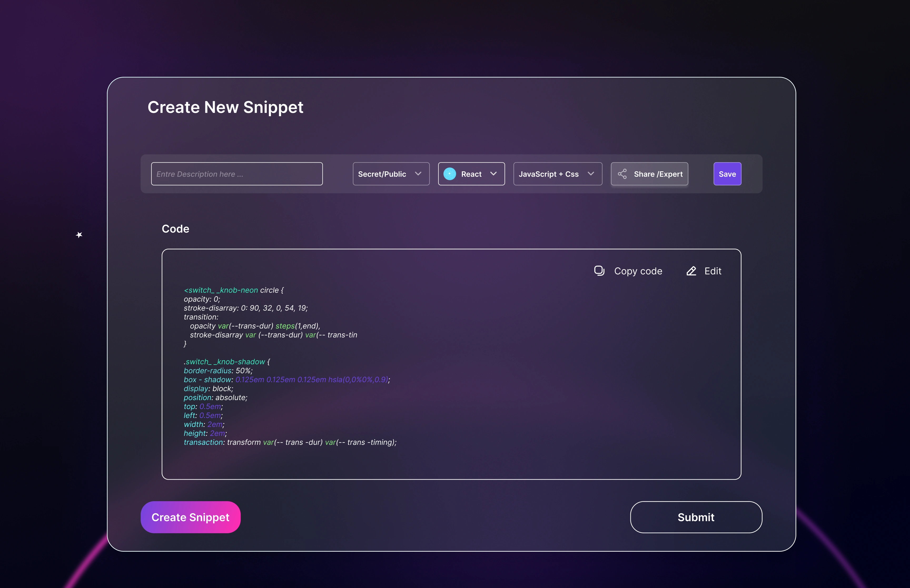Click the share nodes icon
Viewport: 910px width, 588px height.
tap(622, 174)
